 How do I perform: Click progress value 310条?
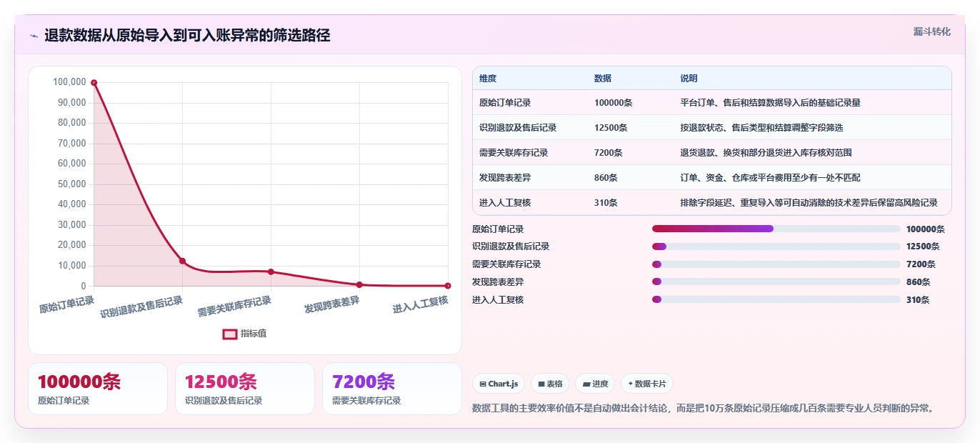(918, 300)
